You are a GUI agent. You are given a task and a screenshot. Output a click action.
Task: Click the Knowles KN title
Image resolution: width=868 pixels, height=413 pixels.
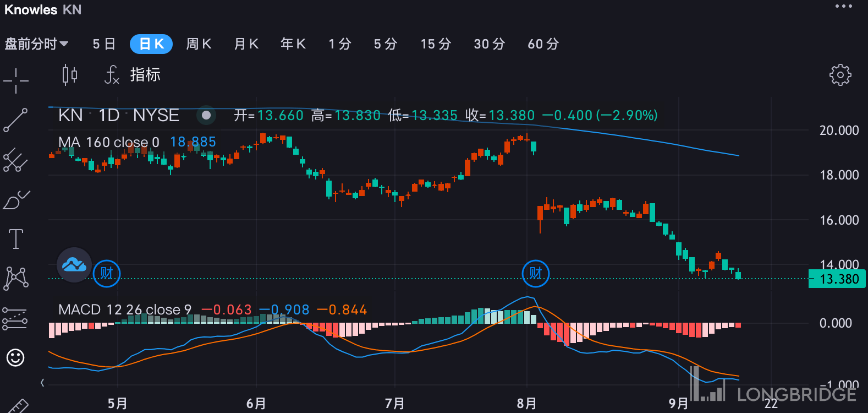43,9
